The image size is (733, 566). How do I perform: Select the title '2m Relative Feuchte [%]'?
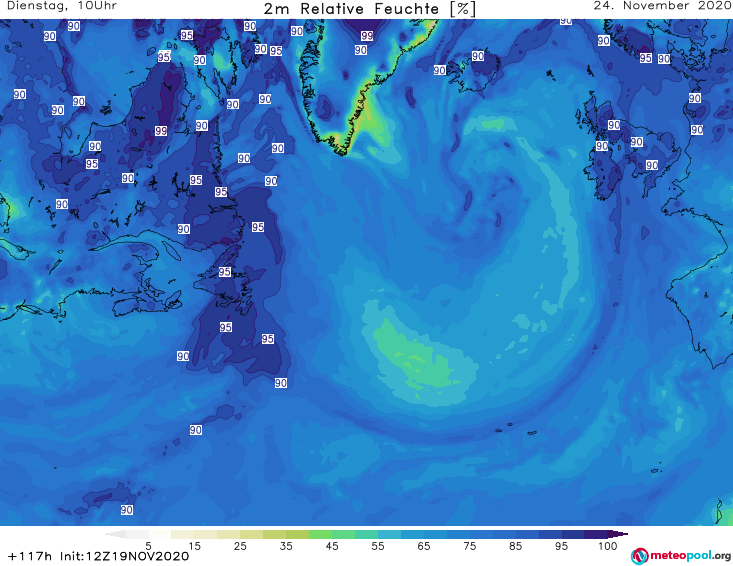tap(369, 9)
